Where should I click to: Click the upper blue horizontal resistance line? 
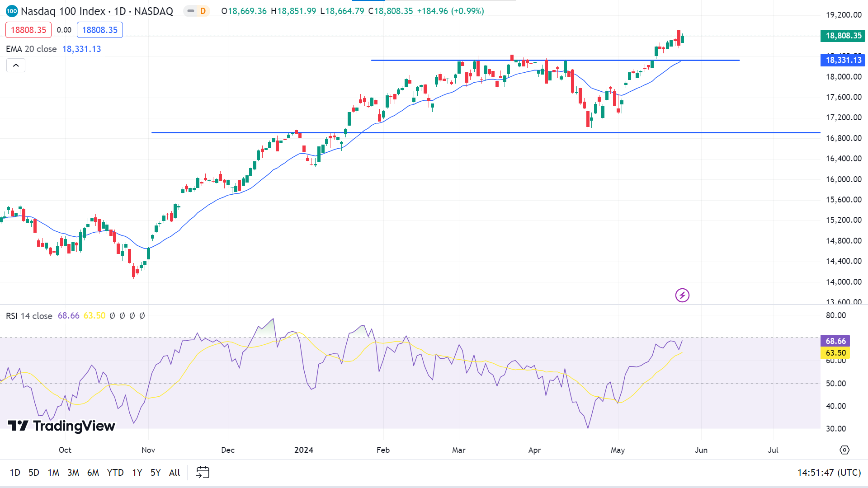pos(555,60)
